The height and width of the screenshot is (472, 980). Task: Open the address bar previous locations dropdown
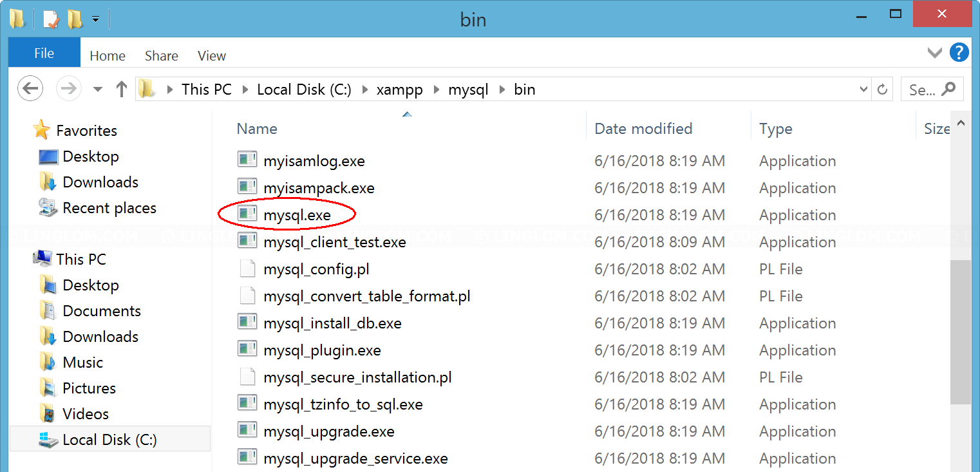[864, 90]
